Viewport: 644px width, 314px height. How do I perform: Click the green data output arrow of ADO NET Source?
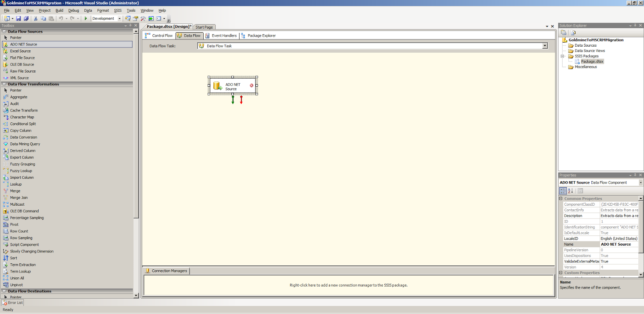click(233, 100)
